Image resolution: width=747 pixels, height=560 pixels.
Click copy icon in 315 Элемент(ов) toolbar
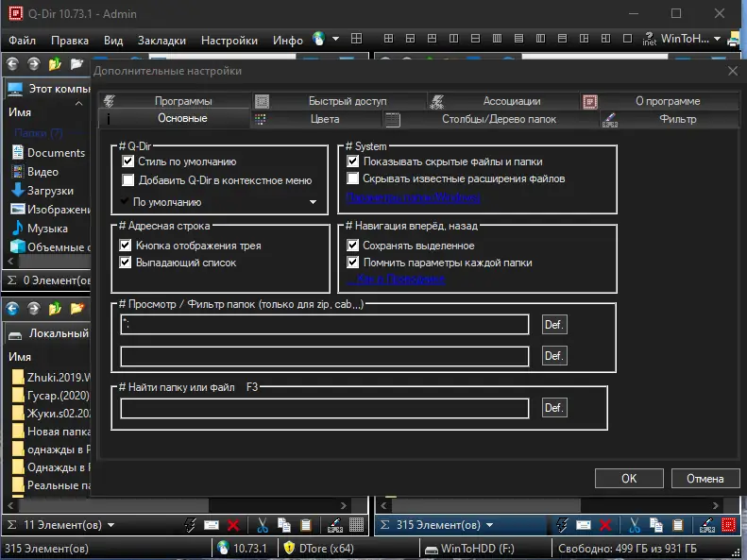point(656,525)
